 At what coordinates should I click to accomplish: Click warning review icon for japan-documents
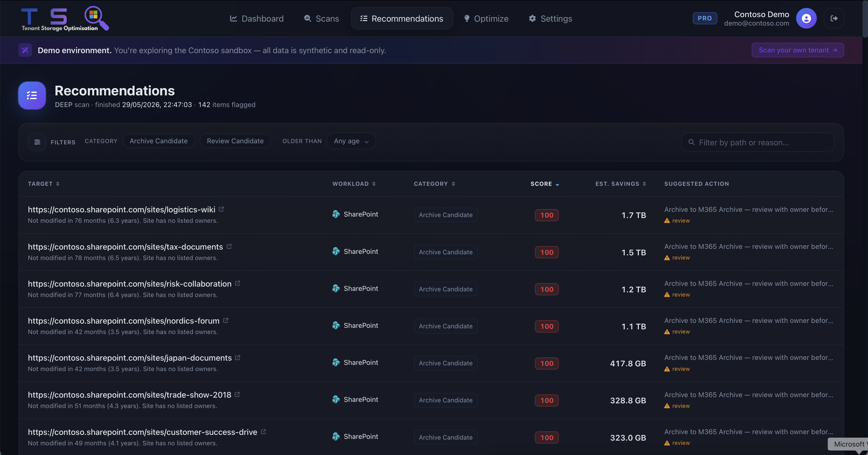(x=667, y=369)
